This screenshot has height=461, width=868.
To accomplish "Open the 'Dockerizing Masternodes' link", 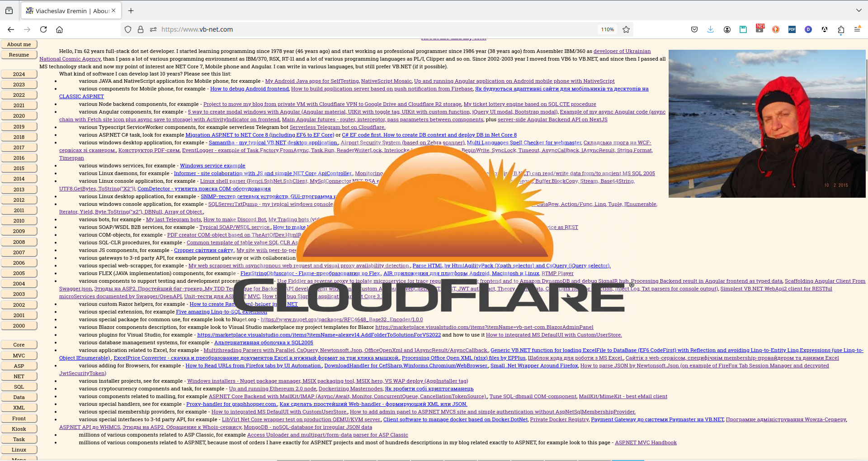I will tap(350, 389).
